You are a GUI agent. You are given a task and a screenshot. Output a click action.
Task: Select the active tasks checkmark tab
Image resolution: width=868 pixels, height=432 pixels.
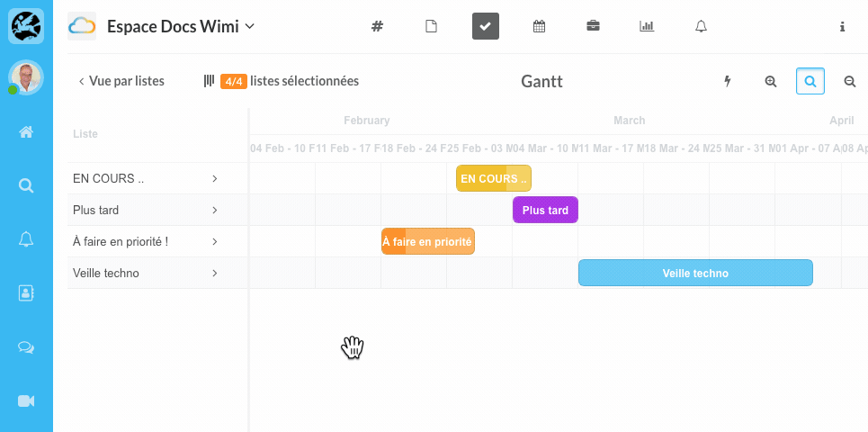pos(486,26)
